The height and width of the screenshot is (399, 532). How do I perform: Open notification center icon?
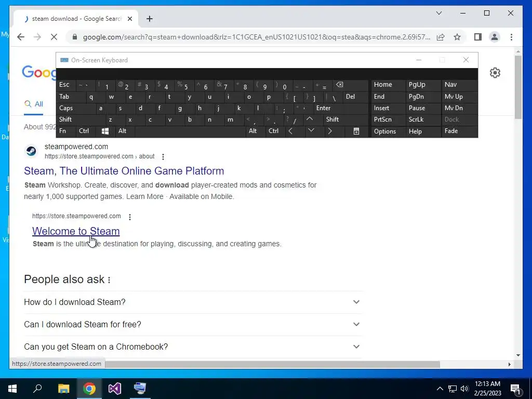(x=515, y=389)
